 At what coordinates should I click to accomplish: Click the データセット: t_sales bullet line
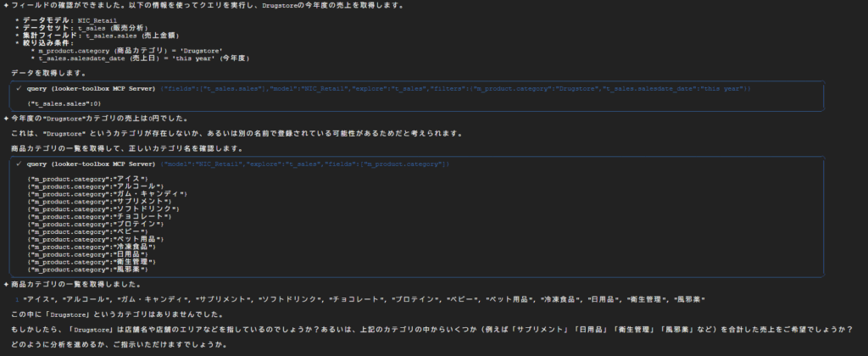pos(85,28)
